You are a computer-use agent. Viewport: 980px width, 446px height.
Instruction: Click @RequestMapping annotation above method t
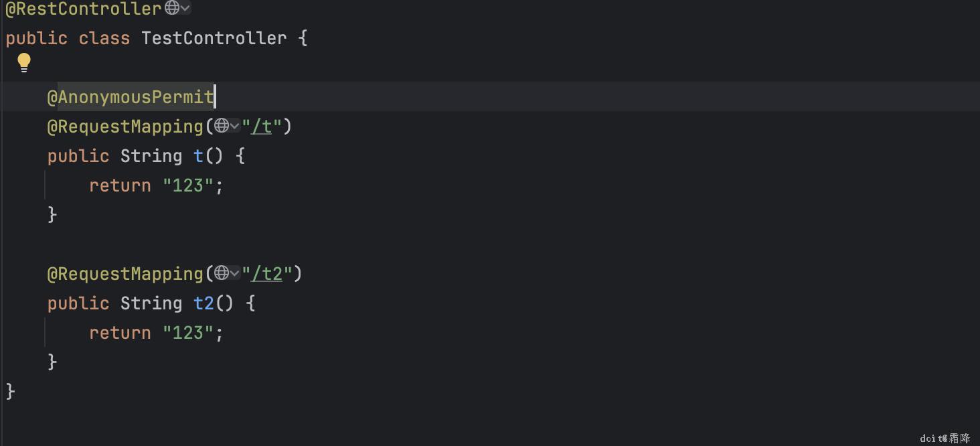pos(125,127)
